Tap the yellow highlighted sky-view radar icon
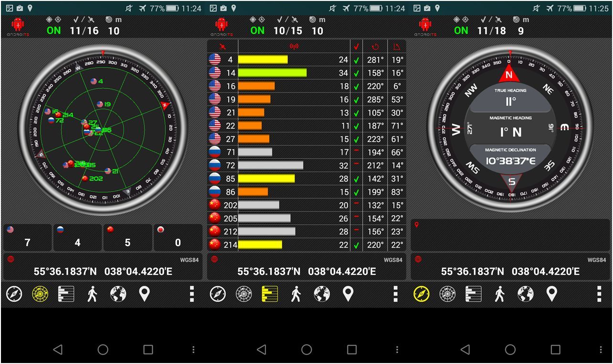Screen dimensions: 613x364 [40, 294]
